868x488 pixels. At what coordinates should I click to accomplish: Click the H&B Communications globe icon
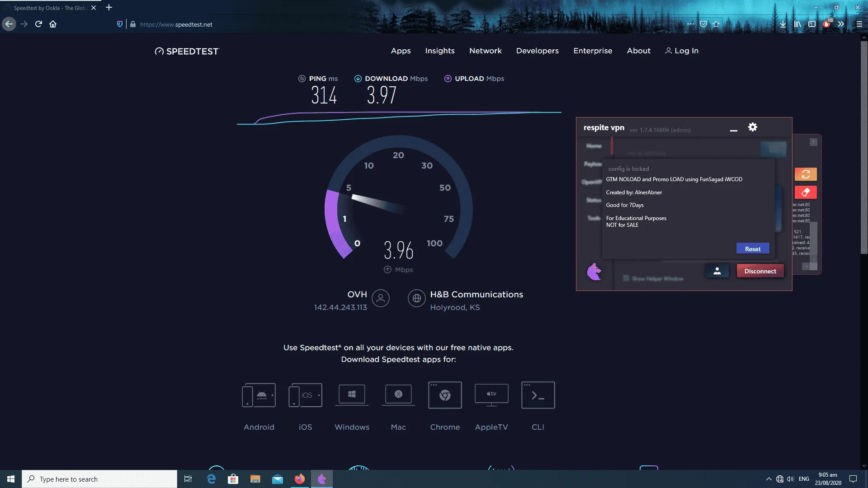click(x=417, y=298)
